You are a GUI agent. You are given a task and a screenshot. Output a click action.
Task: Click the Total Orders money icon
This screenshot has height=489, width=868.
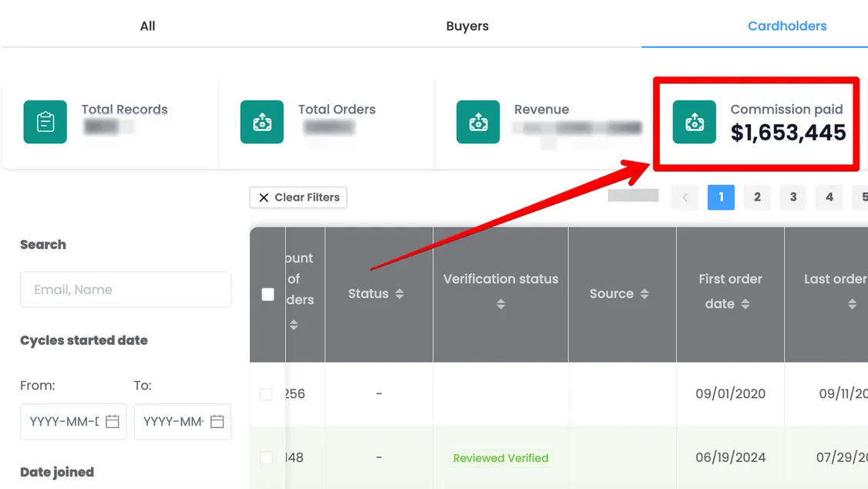point(262,122)
